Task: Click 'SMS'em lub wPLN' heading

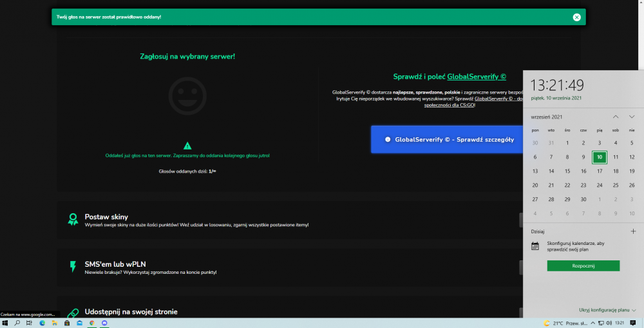Action: pos(115,264)
